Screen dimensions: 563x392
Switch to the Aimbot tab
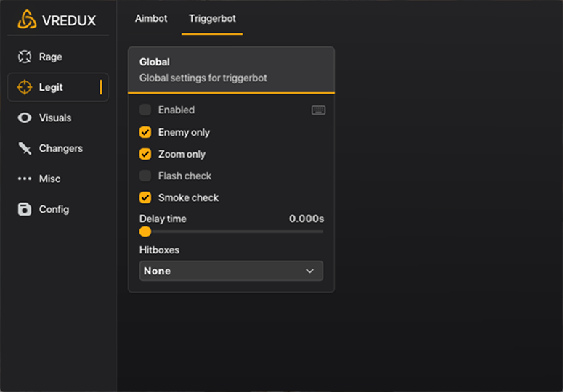click(151, 18)
